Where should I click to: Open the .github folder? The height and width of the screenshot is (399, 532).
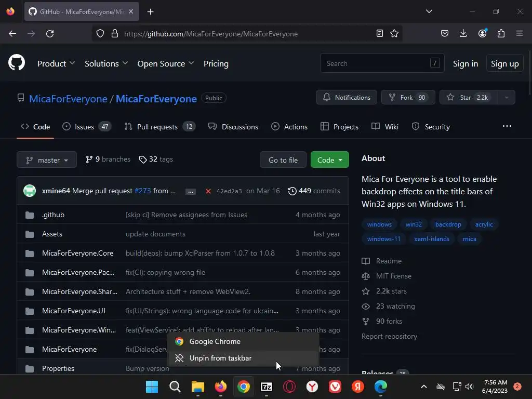click(54, 215)
